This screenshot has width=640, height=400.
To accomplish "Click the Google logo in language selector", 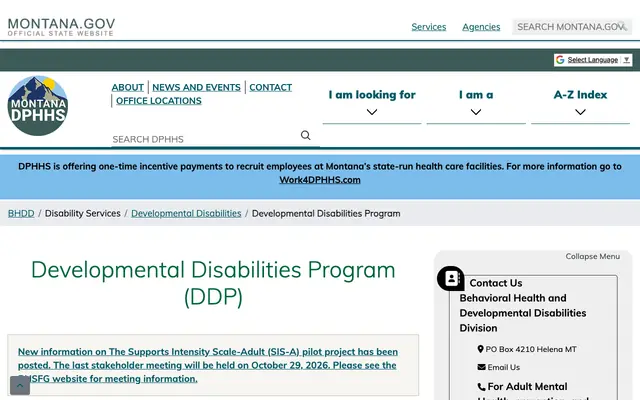I will (x=560, y=60).
